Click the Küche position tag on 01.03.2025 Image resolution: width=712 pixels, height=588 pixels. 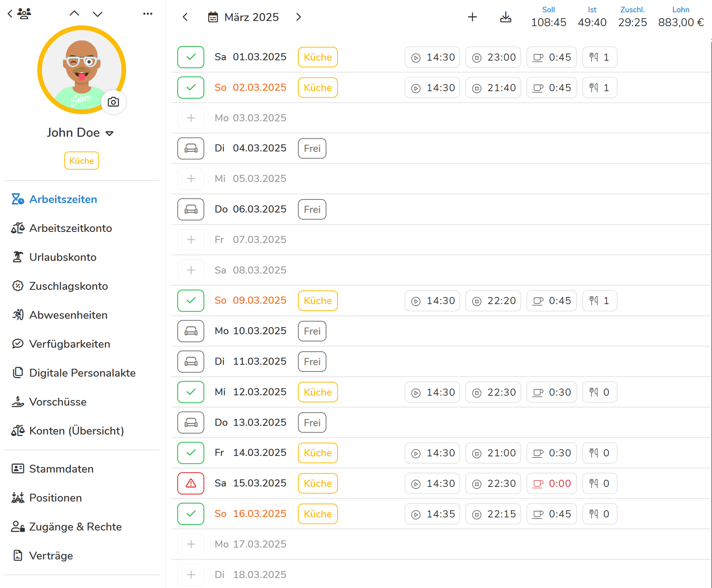point(318,57)
